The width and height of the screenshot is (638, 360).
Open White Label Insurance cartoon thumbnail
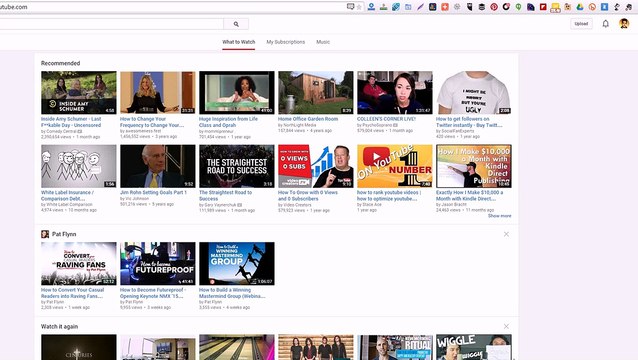[x=79, y=166]
